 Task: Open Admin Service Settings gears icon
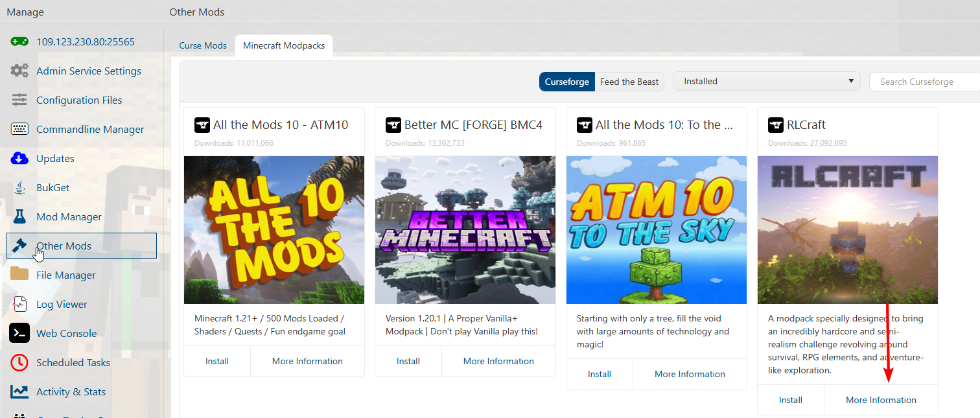[x=19, y=71]
